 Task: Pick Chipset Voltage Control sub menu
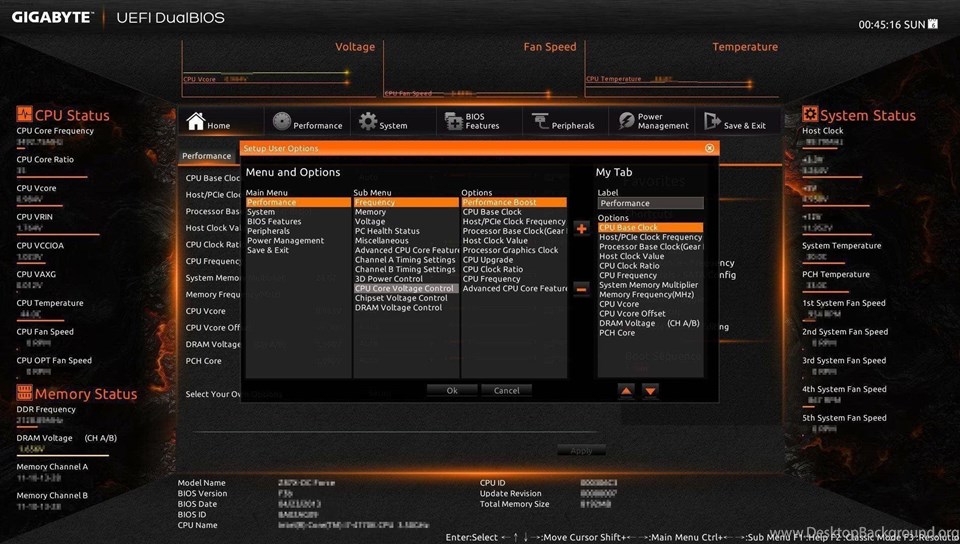pos(401,298)
